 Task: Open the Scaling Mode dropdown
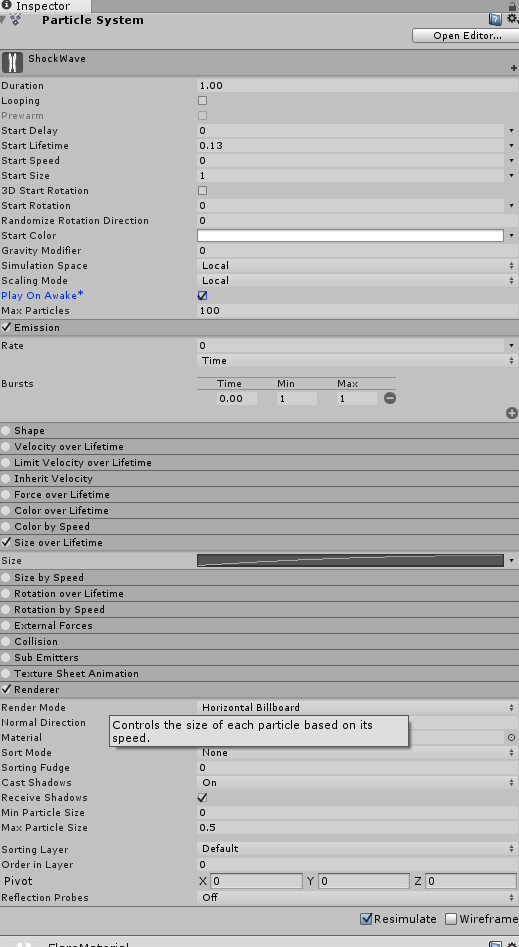[x=357, y=281]
